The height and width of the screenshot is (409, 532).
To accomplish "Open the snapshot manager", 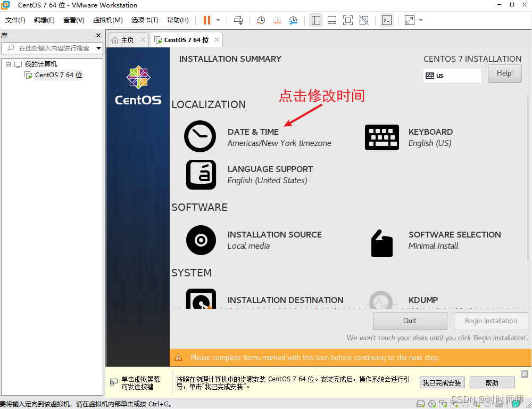I will click(x=293, y=20).
